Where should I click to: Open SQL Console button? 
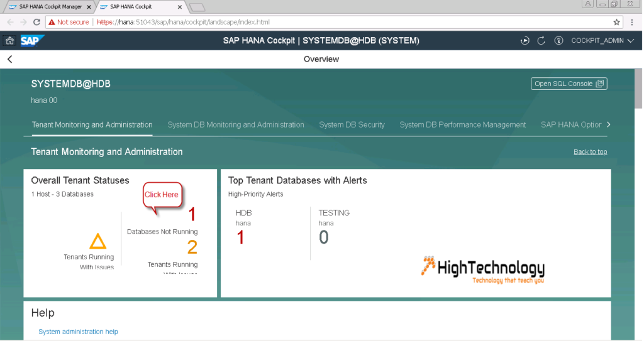click(569, 84)
